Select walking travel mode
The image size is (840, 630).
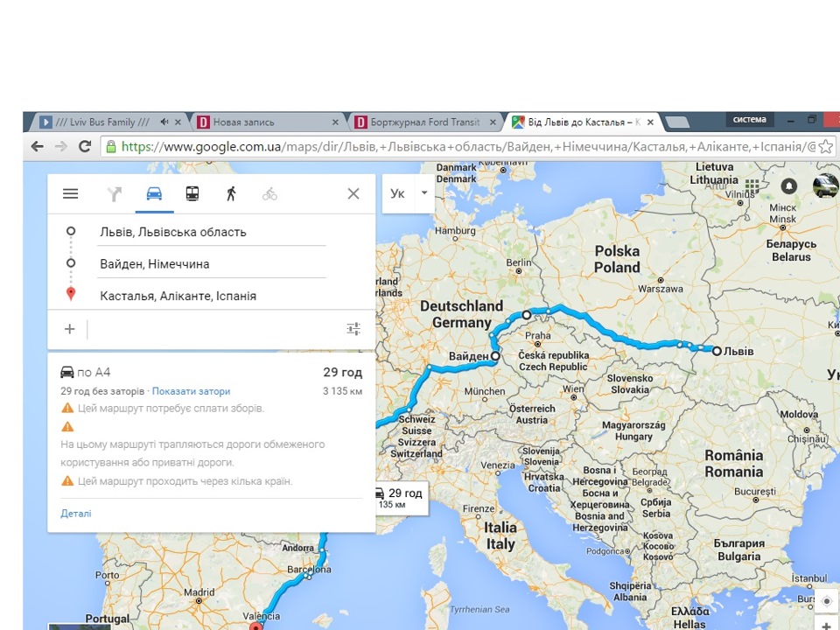pyautogui.click(x=231, y=193)
